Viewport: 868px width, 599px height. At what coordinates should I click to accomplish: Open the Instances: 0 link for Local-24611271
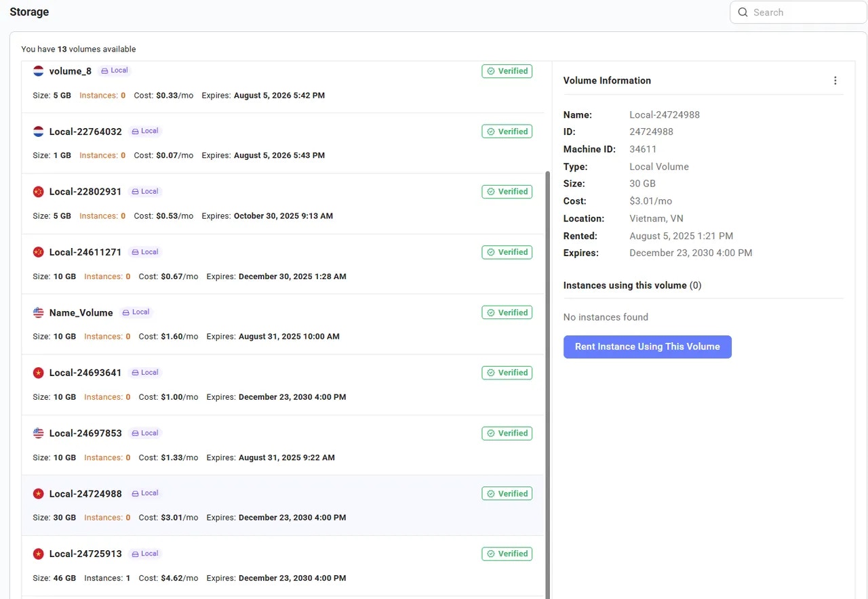(x=107, y=276)
